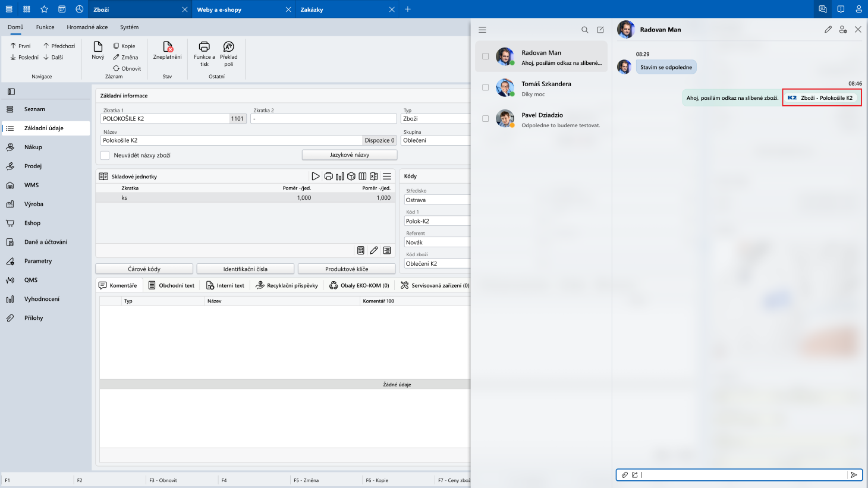Click the calculator icon below the units table

coord(361,250)
